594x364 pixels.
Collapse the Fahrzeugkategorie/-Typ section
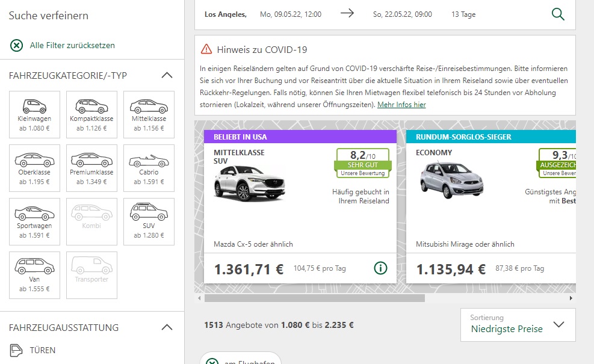[x=167, y=76]
